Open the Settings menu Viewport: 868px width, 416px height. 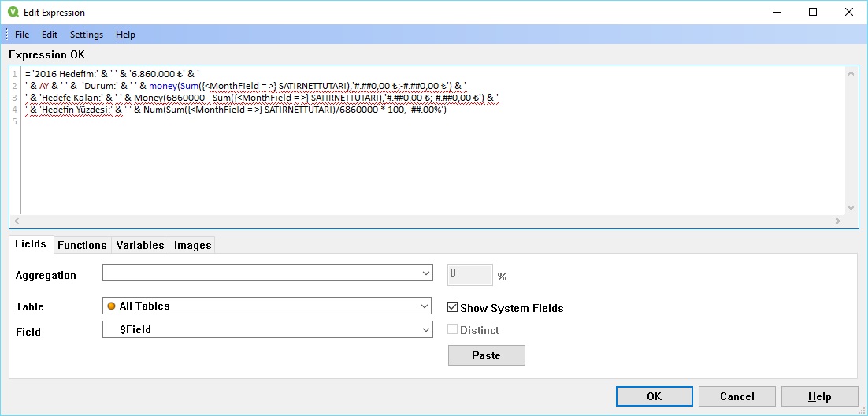point(87,35)
